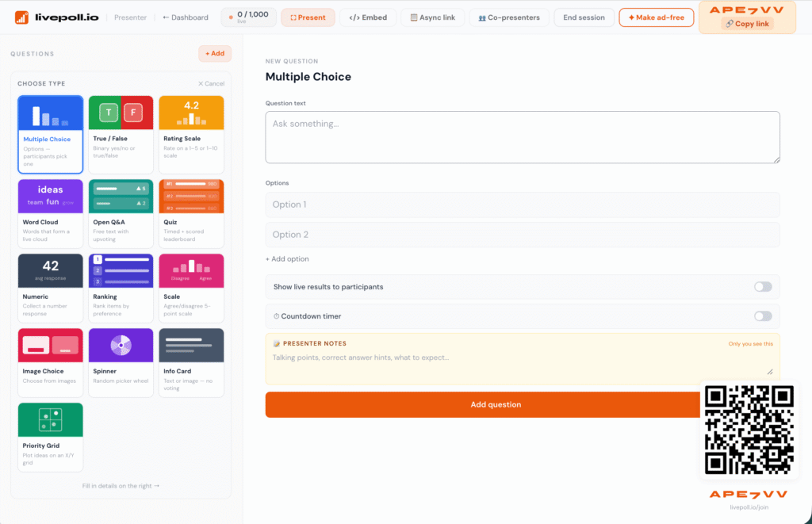Click the Question text field
The width and height of the screenshot is (812, 524).
click(x=523, y=137)
